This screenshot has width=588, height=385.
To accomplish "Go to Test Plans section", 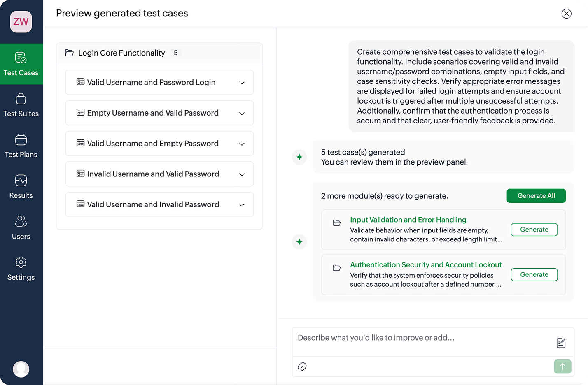I will [21, 146].
